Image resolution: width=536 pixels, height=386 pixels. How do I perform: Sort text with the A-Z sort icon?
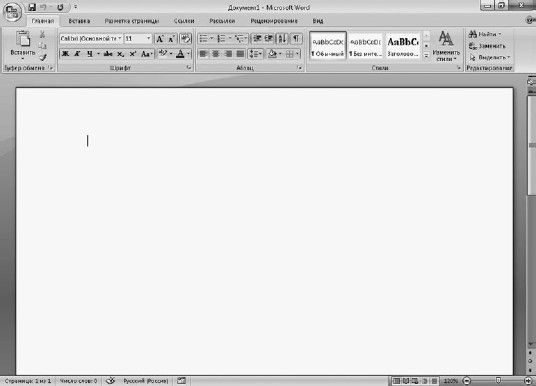point(282,39)
